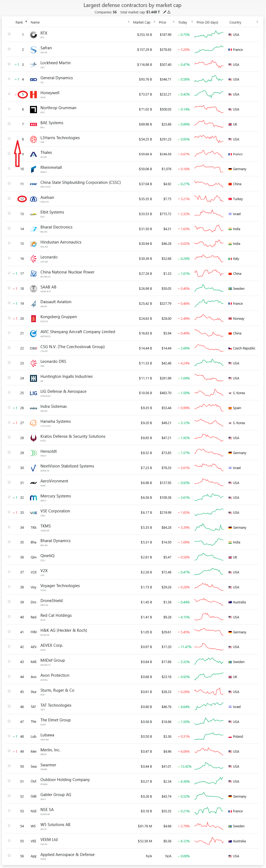Click the 12.42% today change for Swarmer
The height and width of the screenshot is (868, 266).
click(x=186, y=767)
